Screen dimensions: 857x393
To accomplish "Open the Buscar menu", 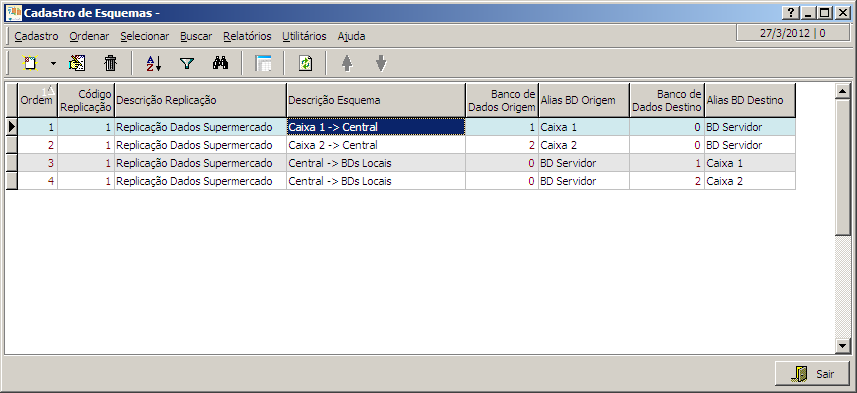I will [x=196, y=36].
